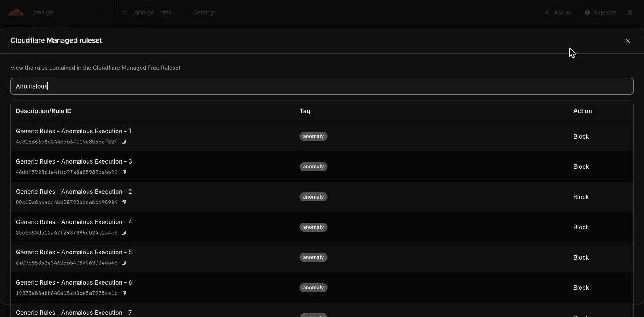Viewport: 644px width, 317px height.
Task: Click anomaly tag on Anomalous Execution - 3
Action: 313,167
